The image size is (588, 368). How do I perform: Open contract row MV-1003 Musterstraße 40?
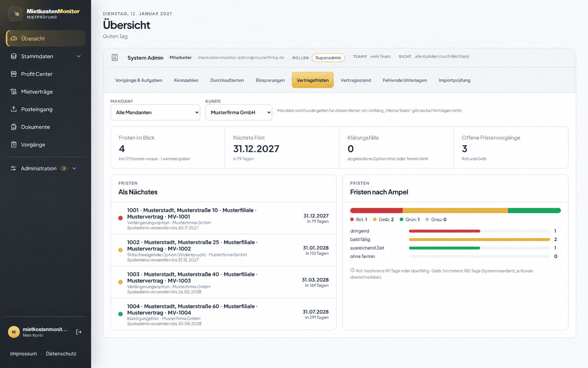pos(224,282)
